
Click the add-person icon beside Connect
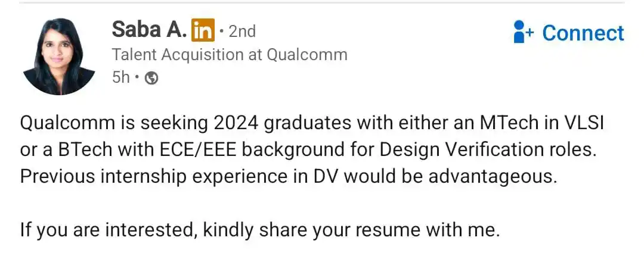[x=524, y=32]
